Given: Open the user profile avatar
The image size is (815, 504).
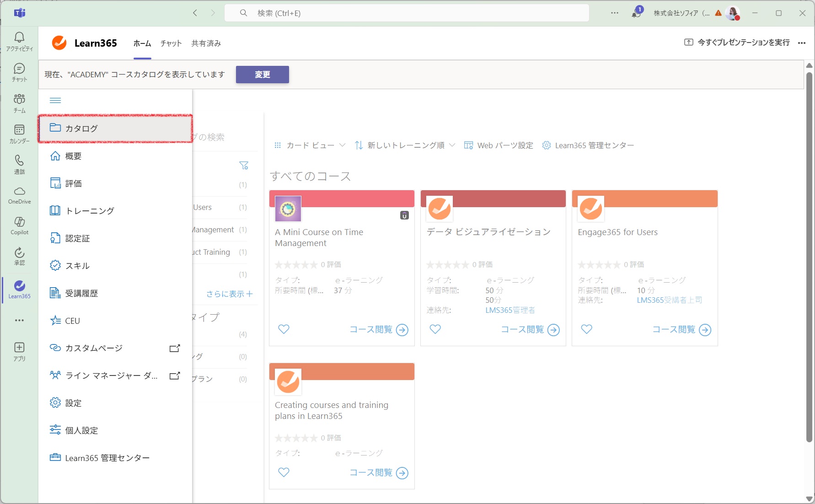Looking at the screenshot, I should coord(733,13).
